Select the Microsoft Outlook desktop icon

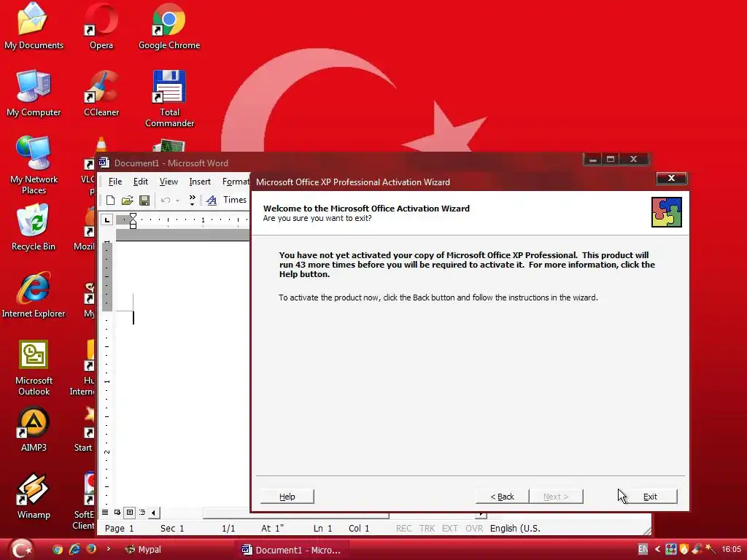pyautogui.click(x=34, y=367)
